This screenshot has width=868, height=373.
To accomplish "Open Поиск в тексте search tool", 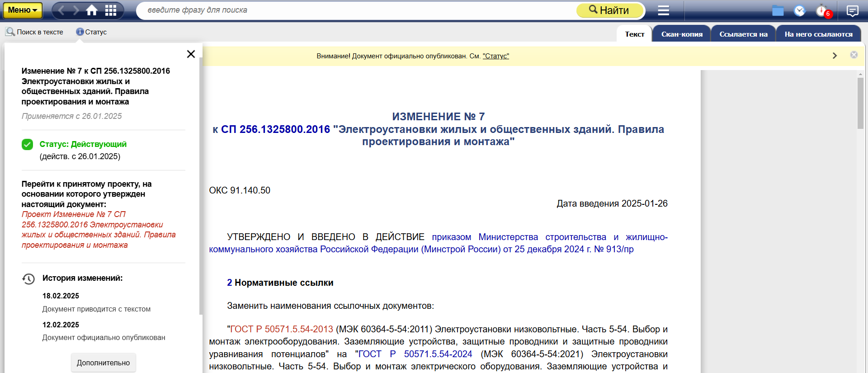I will 34,32.
